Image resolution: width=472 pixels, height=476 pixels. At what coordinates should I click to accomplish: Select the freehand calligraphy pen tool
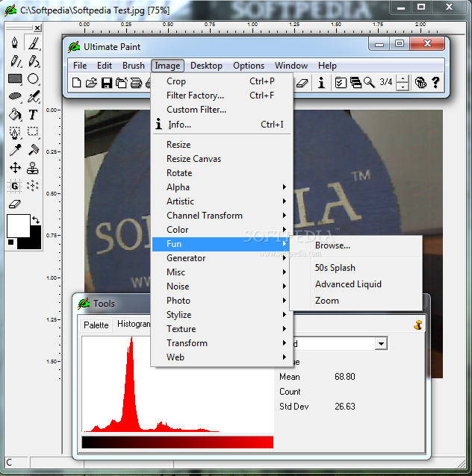coord(33,96)
